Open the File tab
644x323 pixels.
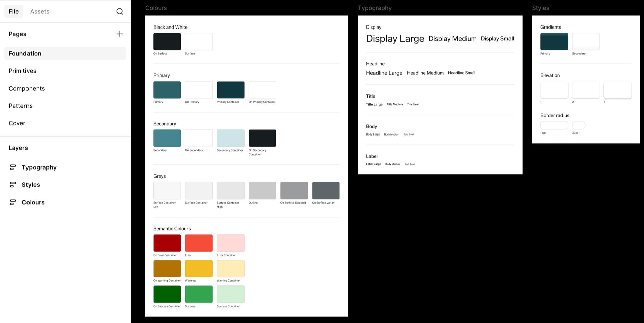click(x=14, y=12)
